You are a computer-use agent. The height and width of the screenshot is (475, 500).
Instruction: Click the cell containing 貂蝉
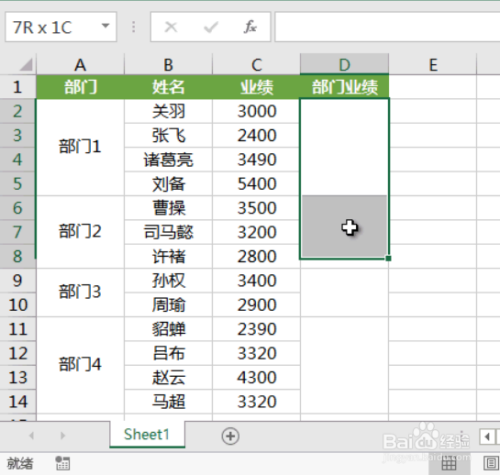[x=168, y=329]
